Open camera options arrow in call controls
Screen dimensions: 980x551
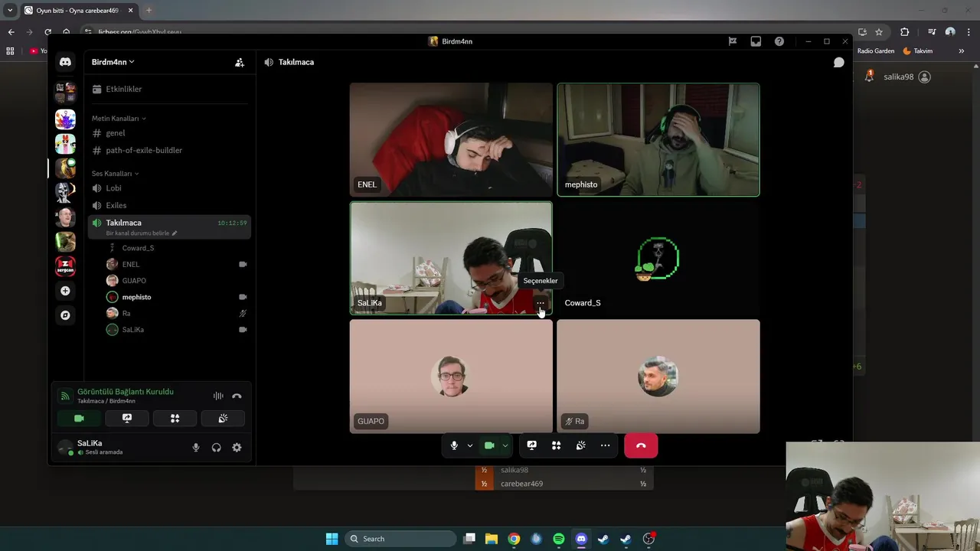pos(505,445)
